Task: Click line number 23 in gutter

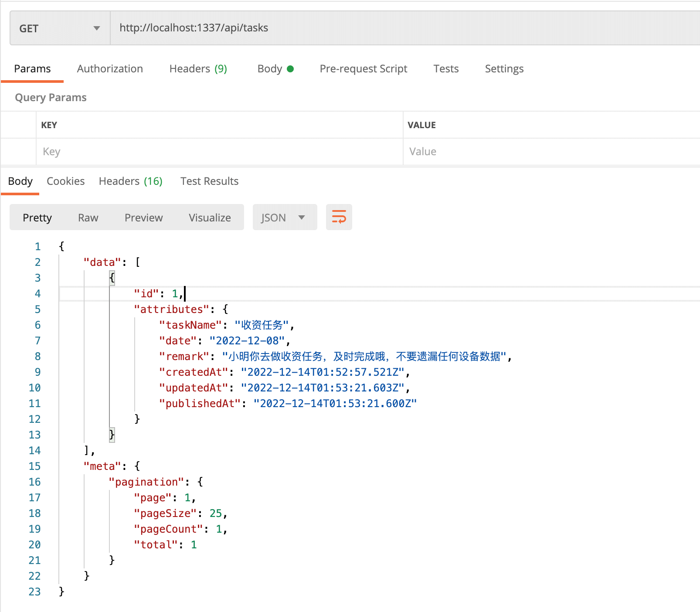Action: 34,592
